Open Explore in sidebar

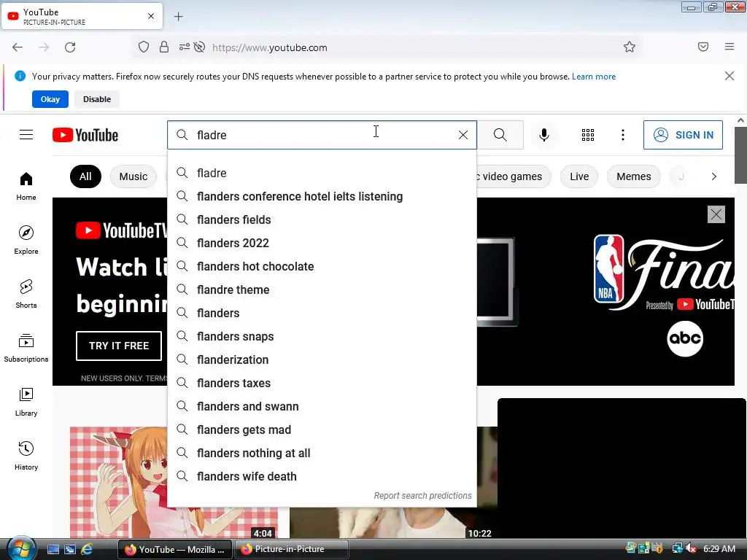pyautogui.click(x=26, y=240)
